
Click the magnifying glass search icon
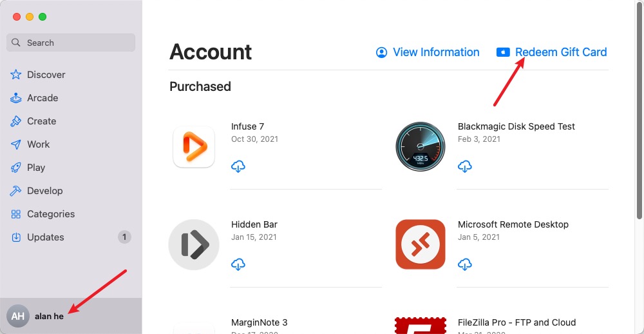click(x=16, y=43)
